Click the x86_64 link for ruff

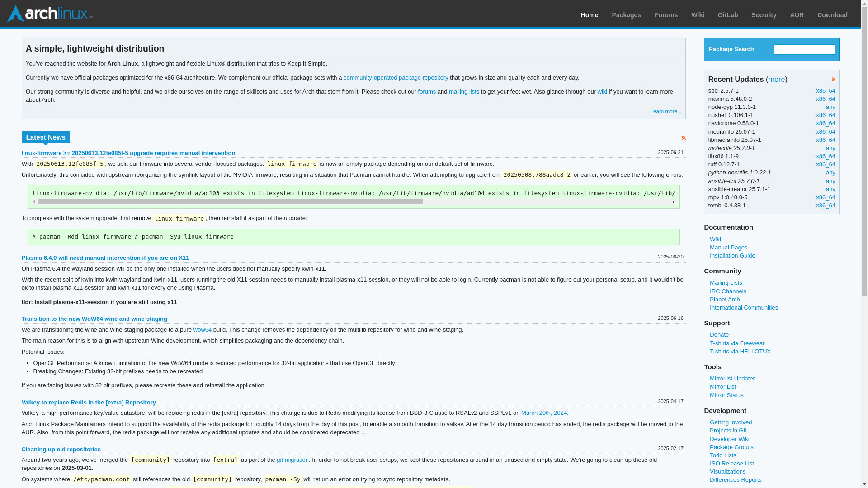click(x=825, y=164)
